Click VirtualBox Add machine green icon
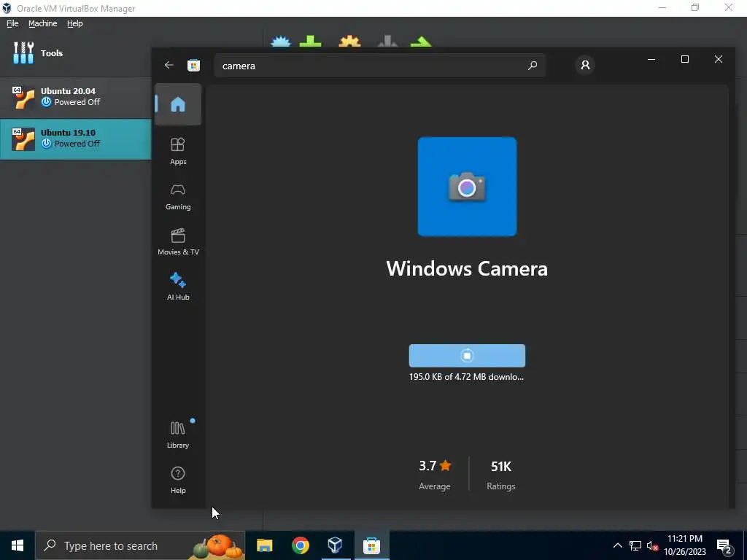This screenshot has height=560, width=747. (310, 41)
